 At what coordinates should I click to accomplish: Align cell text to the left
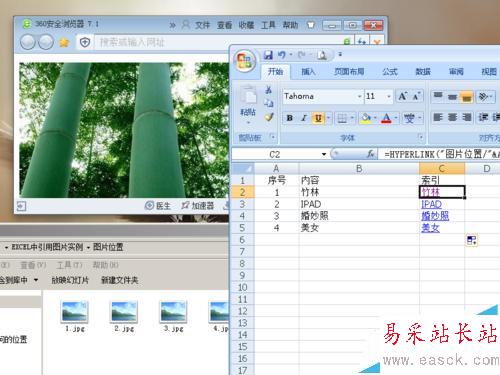[438, 117]
